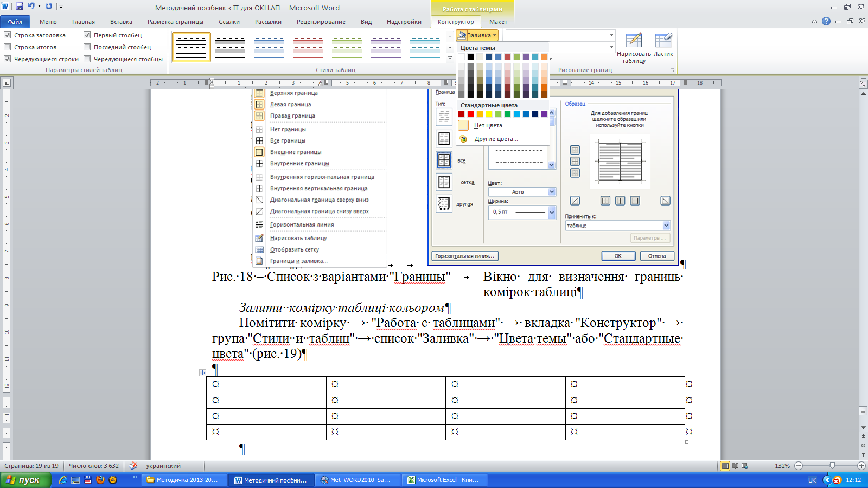Advance the table styles gallery one row down
Screen dimensions: 868x488
pyautogui.click(x=450, y=47)
